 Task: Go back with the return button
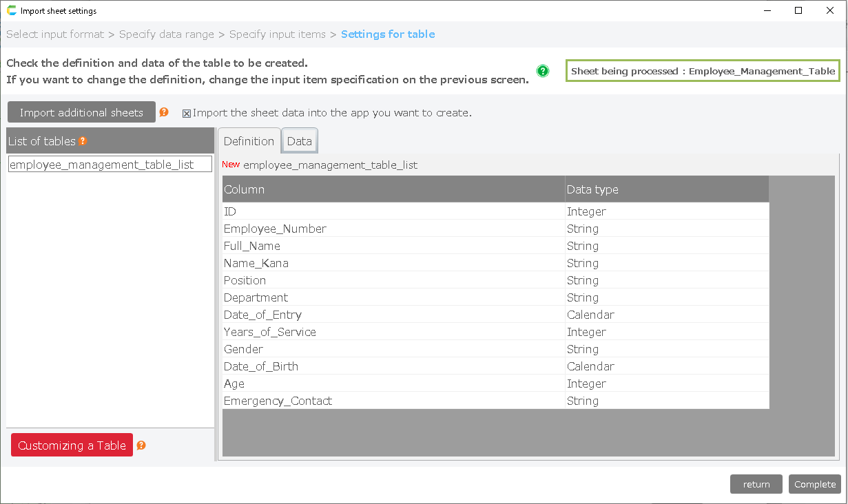756,484
